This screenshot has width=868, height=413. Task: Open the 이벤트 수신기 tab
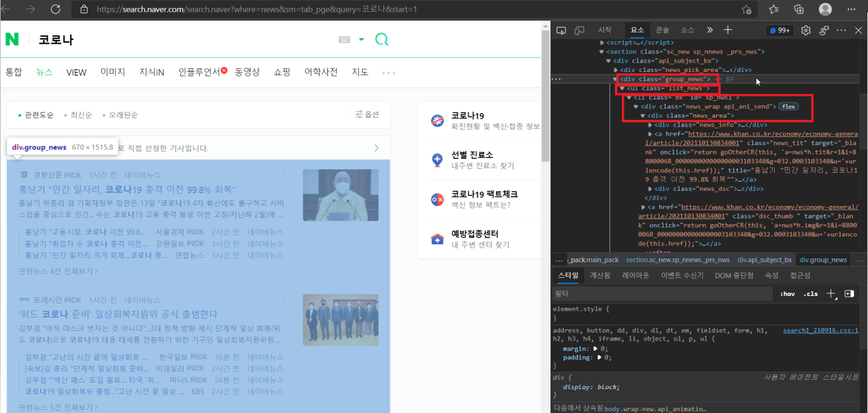(682, 275)
